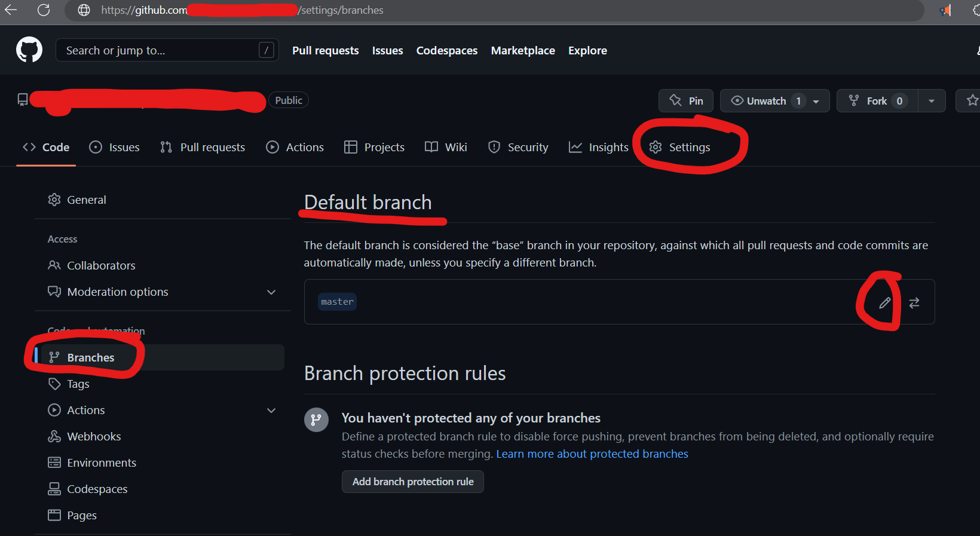
Task: Pin the repository with the Pin button
Action: [686, 101]
